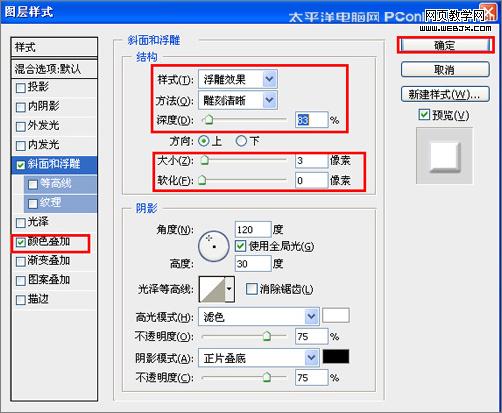Click the angle and altitude light dial
Image resolution: width=502 pixels, height=413 pixels.
(x=214, y=246)
